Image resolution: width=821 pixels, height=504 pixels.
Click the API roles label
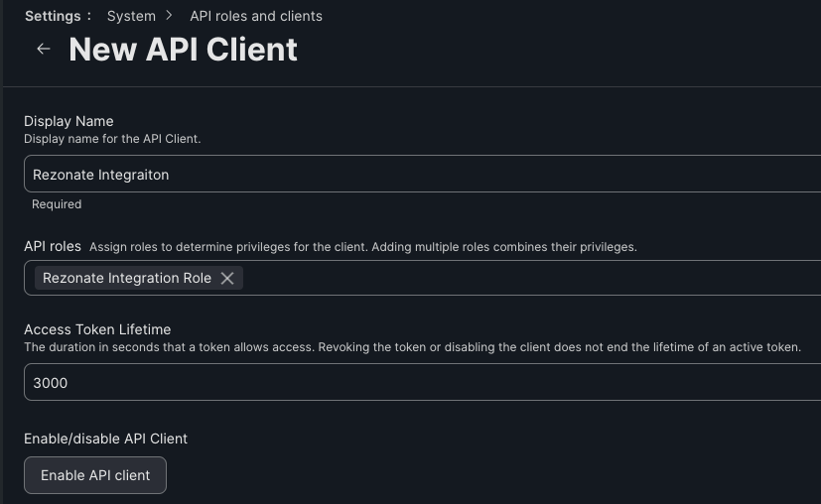[53, 246]
